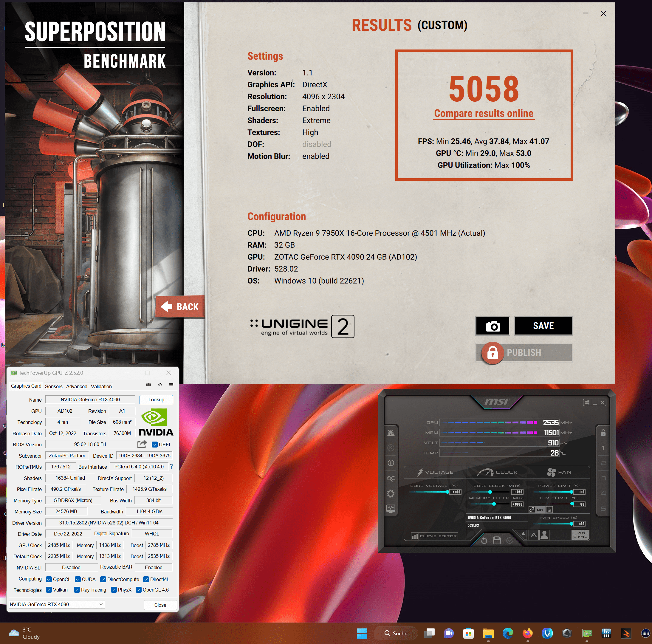Toggle the PhysX checkbox
This screenshot has height=644, width=652.
click(x=114, y=590)
